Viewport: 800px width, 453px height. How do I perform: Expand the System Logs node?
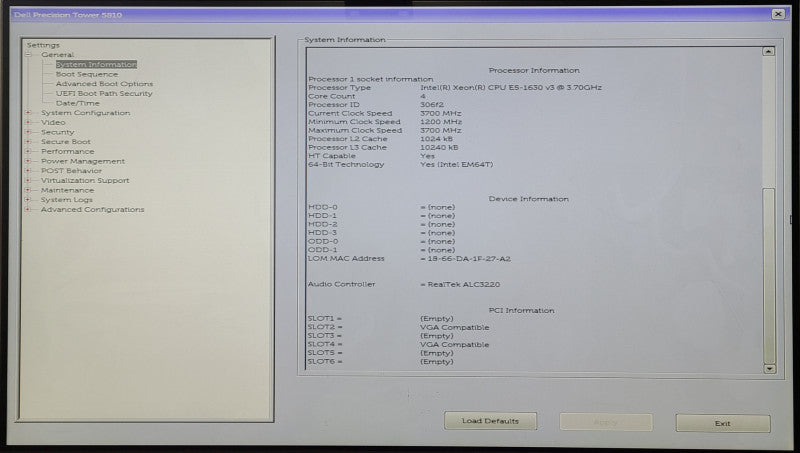tap(29, 200)
